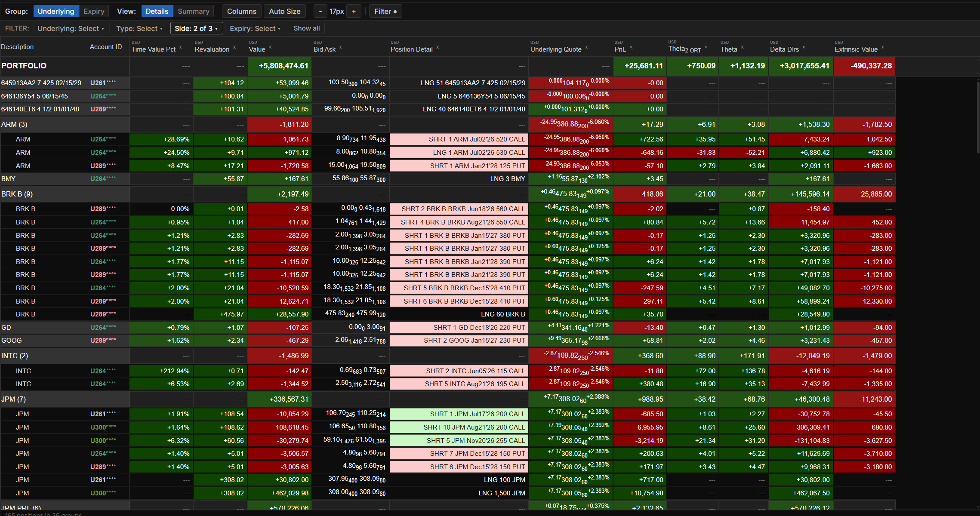This screenshot has width=980, height=516.
Task: Click the X beside the Theta header
Action: (x=742, y=47)
